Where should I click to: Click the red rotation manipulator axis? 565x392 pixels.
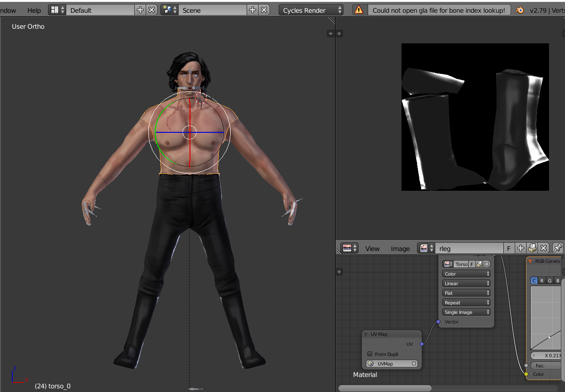click(190, 131)
